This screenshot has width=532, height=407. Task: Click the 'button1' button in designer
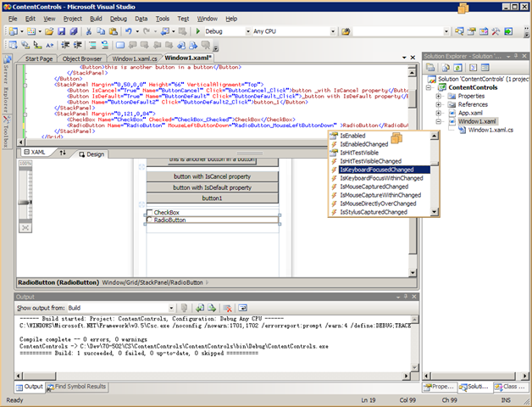pos(212,198)
